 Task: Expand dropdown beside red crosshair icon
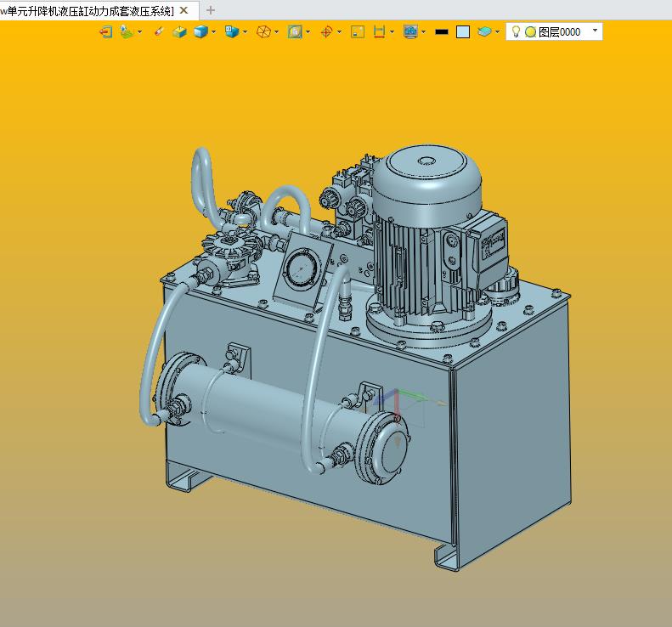pyautogui.click(x=340, y=32)
